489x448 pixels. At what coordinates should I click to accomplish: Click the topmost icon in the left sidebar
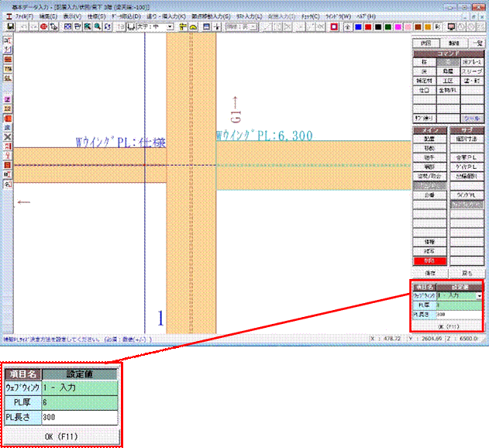coord(8,40)
